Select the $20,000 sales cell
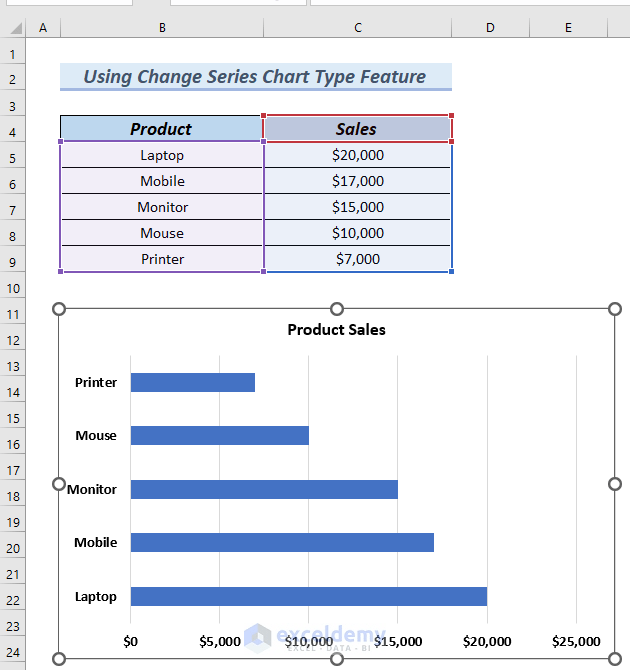The height and width of the screenshot is (670, 630). 358,155
